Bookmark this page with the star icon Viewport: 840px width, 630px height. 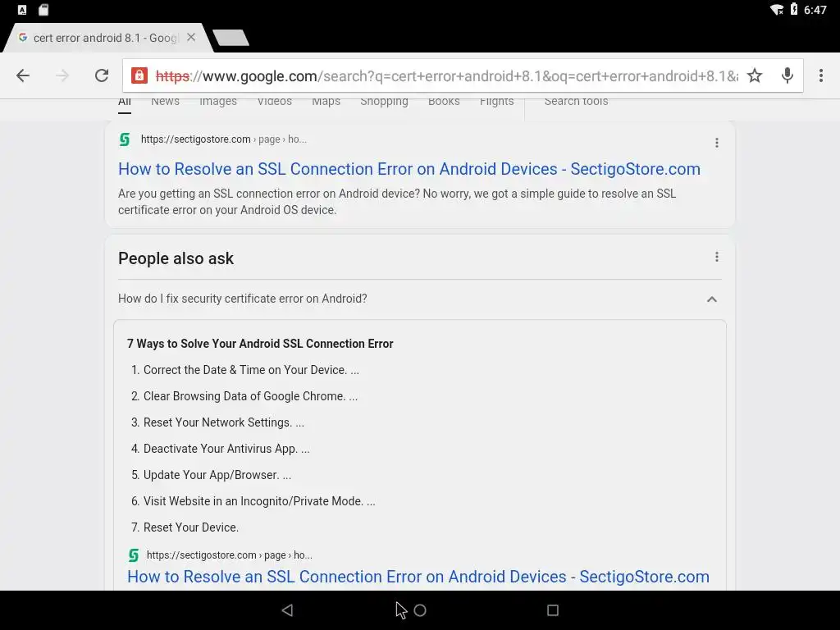click(755, 75)
